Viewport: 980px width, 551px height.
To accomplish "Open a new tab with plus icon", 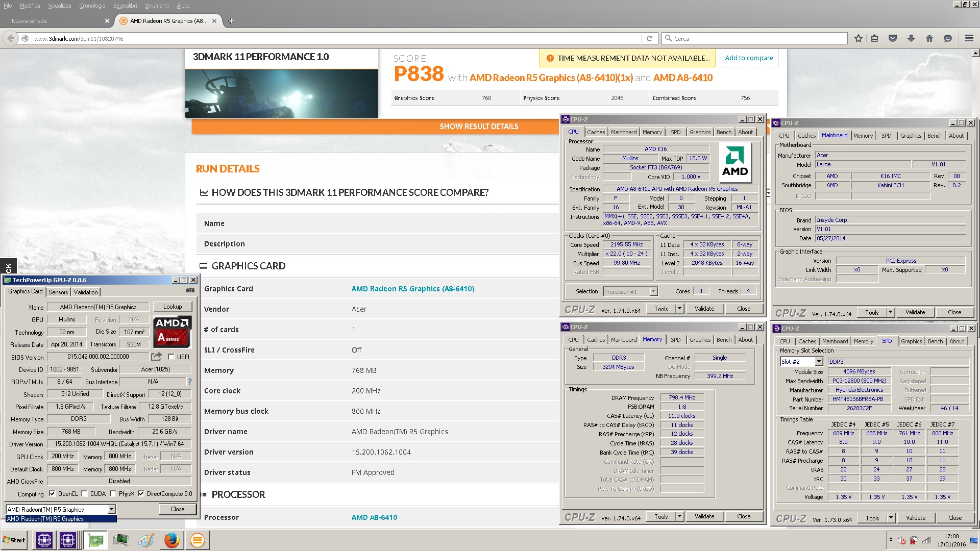I will click(x=231, y=21).
